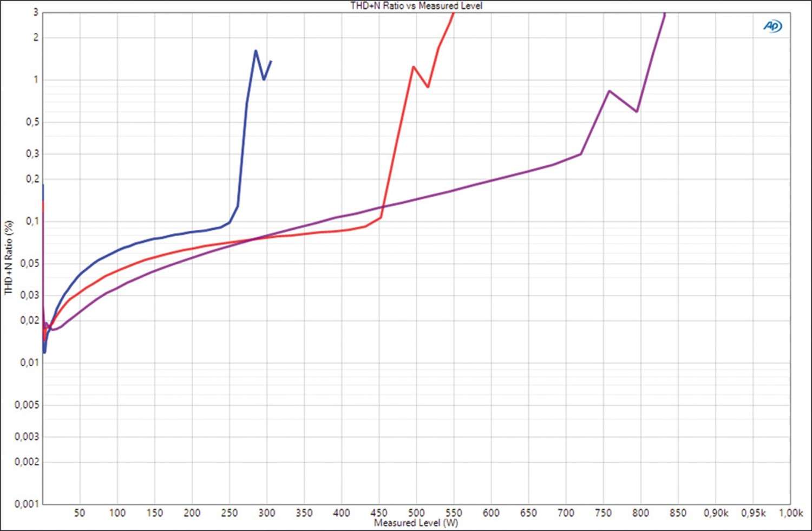
Task: Click the '850' x-axis tick label
Action: point(678,513)
